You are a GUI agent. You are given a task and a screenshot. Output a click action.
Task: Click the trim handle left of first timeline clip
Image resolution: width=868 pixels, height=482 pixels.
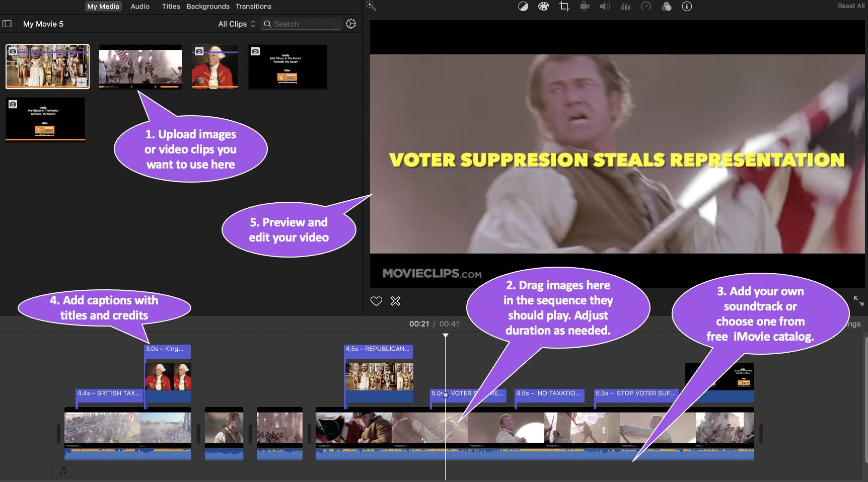click(58, 434)
